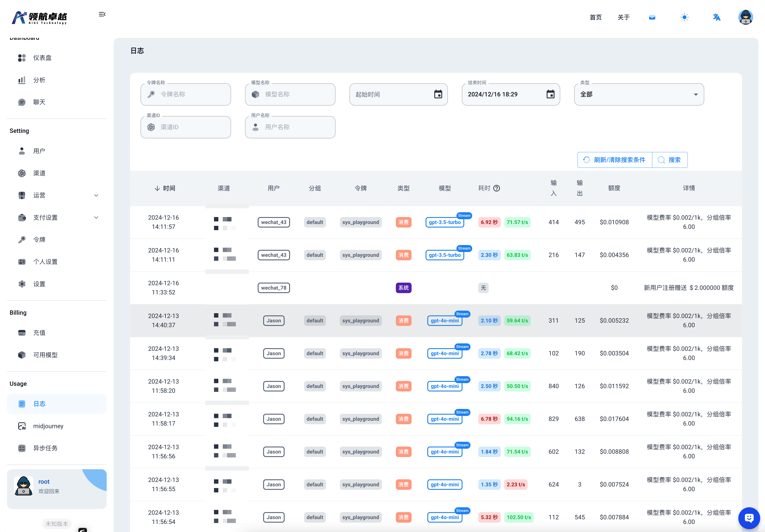
Task: Click the user avatar in header
Action: pyautogui.click(x=745, y=17)
